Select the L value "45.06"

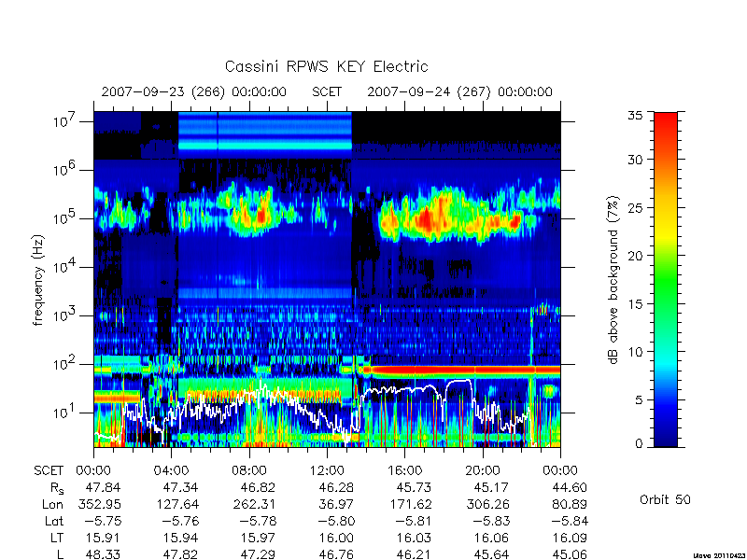pos(570,555)
